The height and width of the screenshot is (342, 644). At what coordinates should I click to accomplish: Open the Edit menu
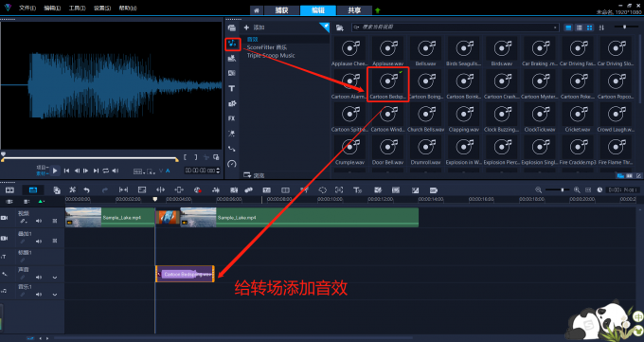(x=53, y=8)
